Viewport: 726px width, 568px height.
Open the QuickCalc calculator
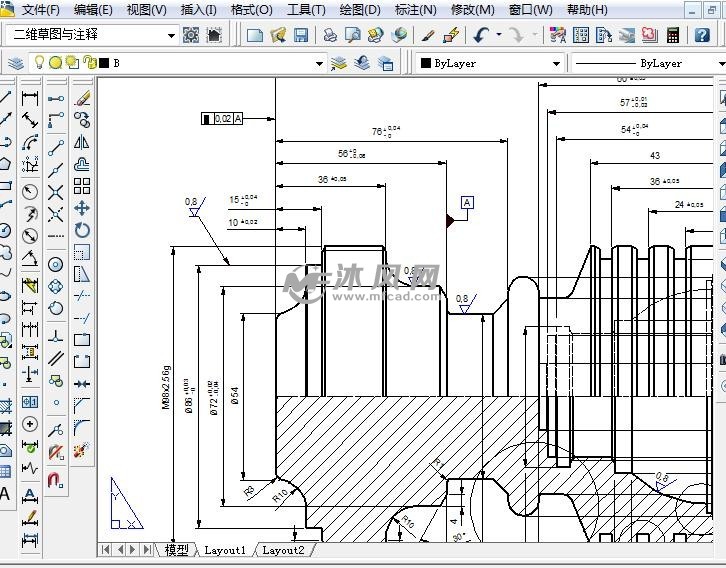tap(673, 35)
